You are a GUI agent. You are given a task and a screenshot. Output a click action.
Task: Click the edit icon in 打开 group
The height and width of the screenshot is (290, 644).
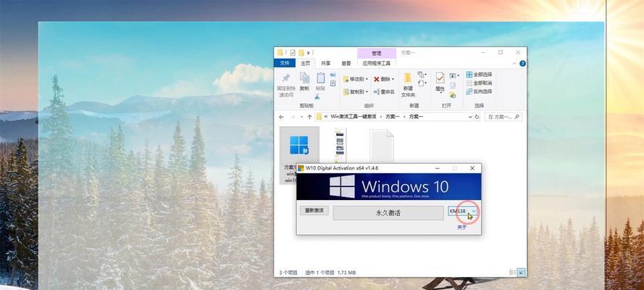(x=453, y=86)
